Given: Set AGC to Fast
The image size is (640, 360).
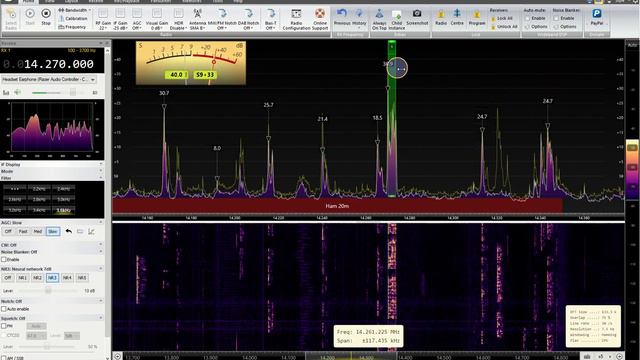Looking at the screenshot, I should point(23,231).
